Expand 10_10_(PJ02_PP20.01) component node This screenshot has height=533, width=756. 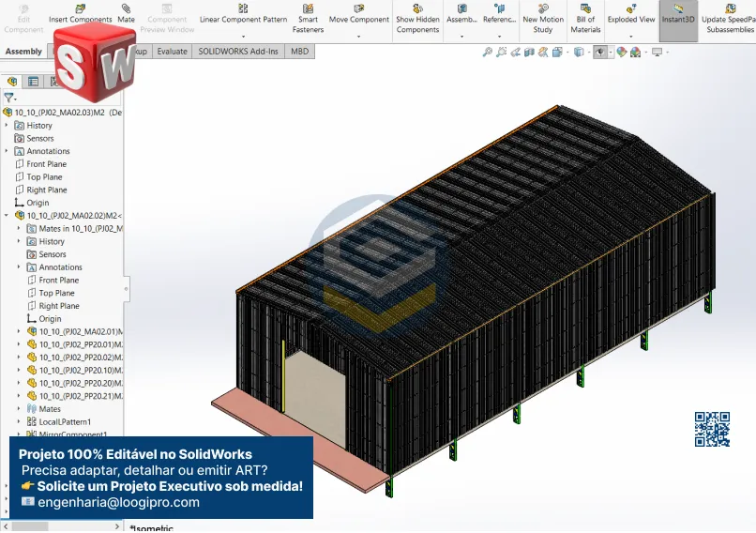(x=20, y=344)
